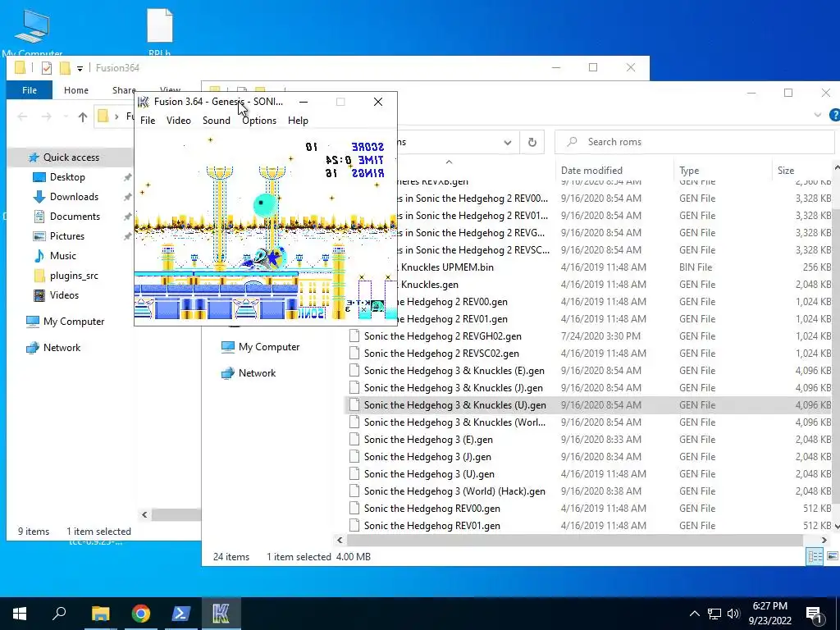Select the Videos folder icon in sidebar

pos(39,295)
